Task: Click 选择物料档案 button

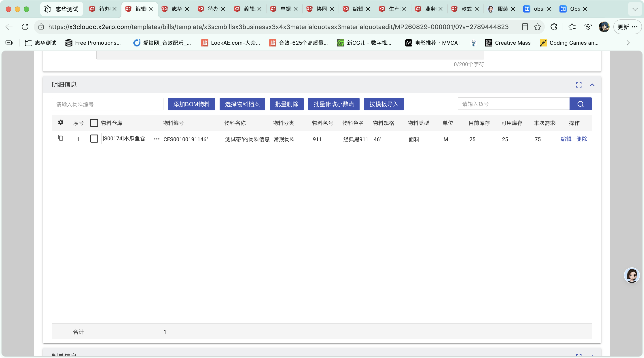Action: 242,104
